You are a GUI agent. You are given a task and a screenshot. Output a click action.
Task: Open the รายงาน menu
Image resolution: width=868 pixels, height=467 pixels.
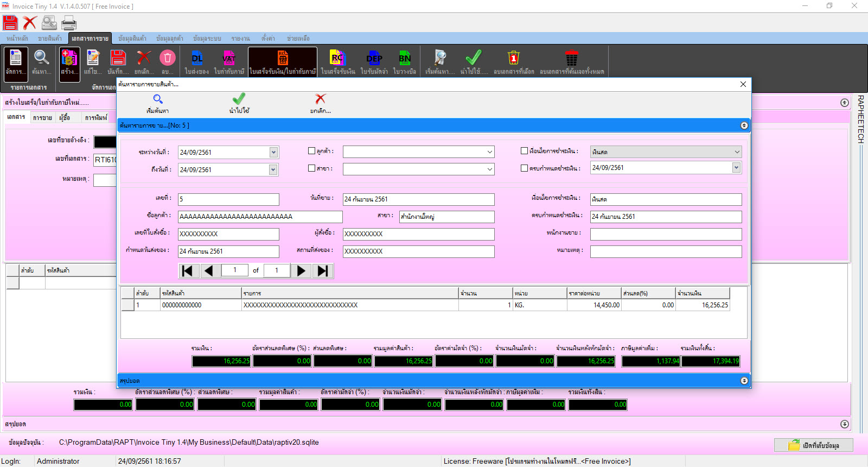click(240, 39)
